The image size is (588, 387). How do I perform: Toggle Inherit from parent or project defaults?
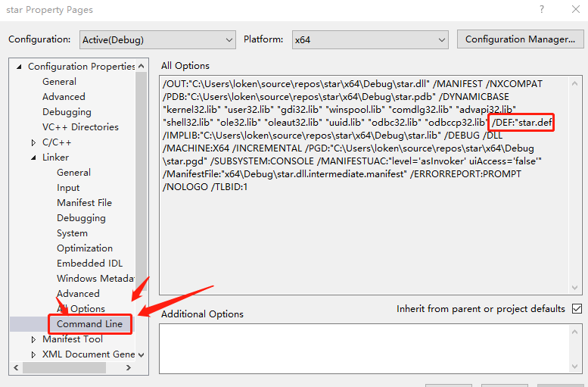(577, 309)
